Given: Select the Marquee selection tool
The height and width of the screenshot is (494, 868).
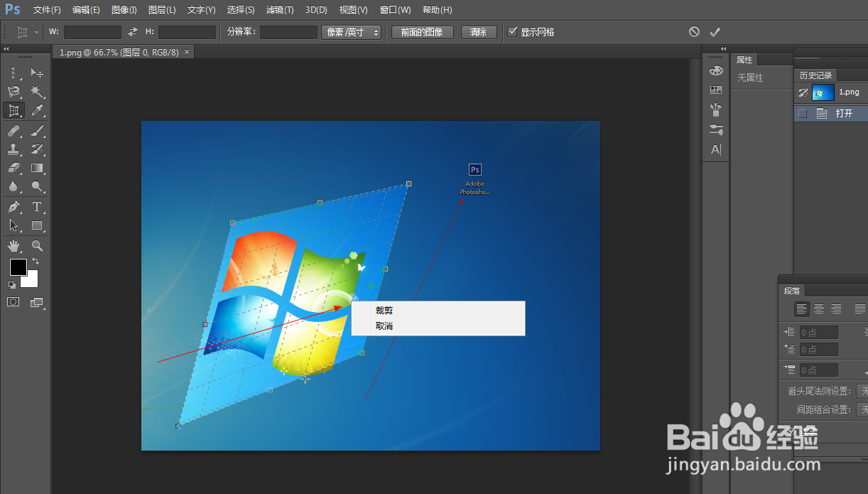Looking at the screenshot, I should pyautogui.click(x=13, y=73).
